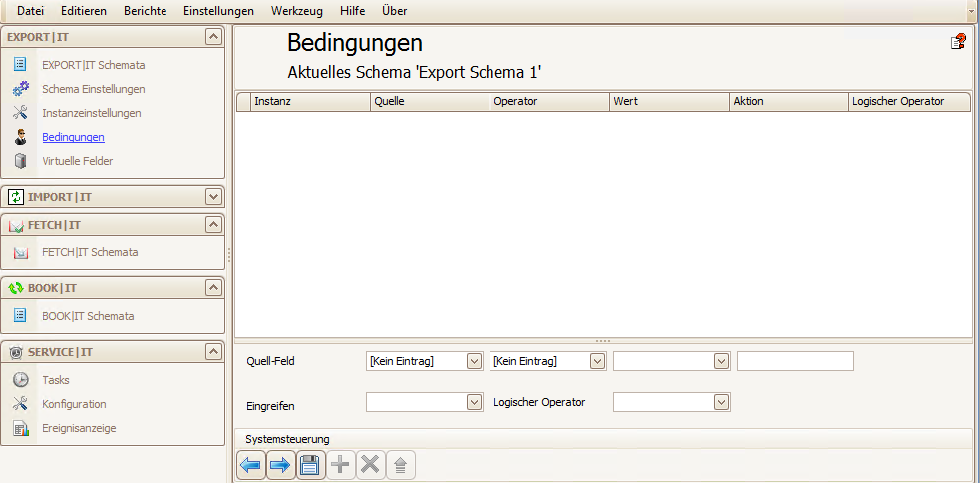Click the Tasks clock icon

pos(21,380)
